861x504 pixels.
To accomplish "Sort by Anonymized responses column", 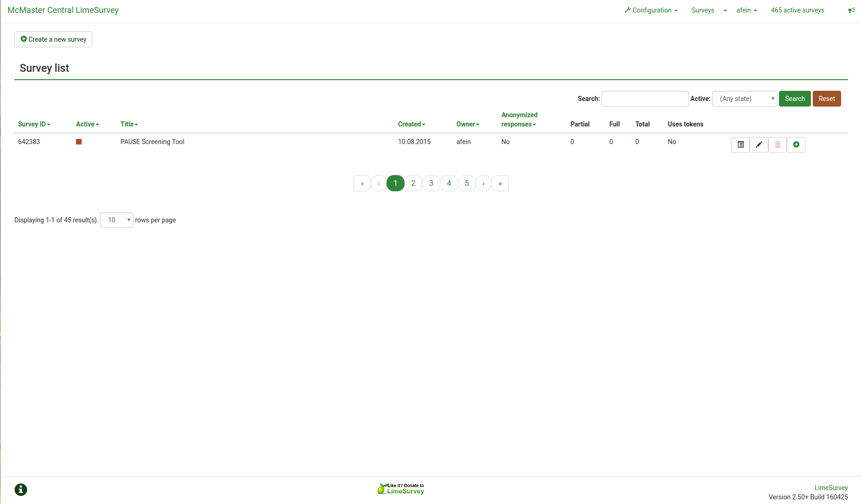I will click(519, 120).
